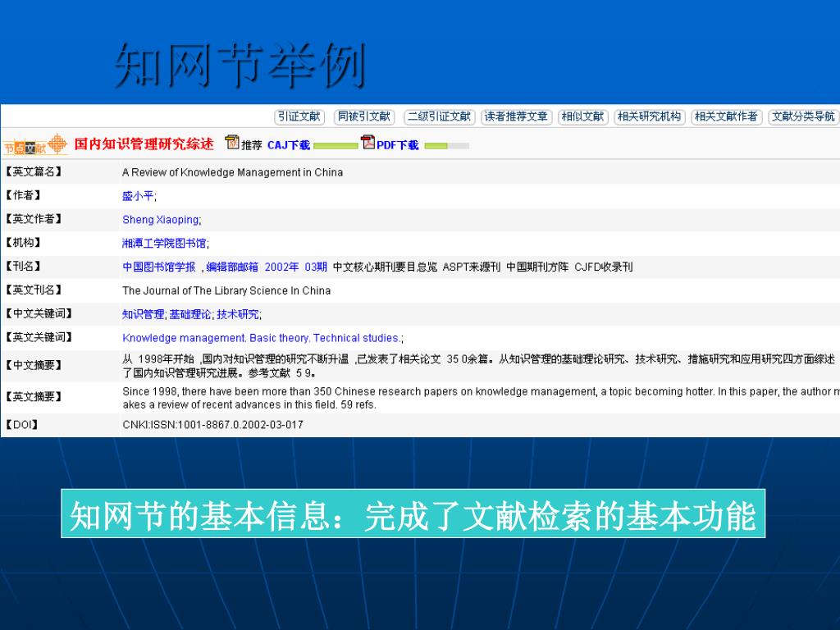Image resolution: width=840 pixels, height=630 pixels.
Task: Switch to the 相关研究机构 tab
Action: coord(650,116)
